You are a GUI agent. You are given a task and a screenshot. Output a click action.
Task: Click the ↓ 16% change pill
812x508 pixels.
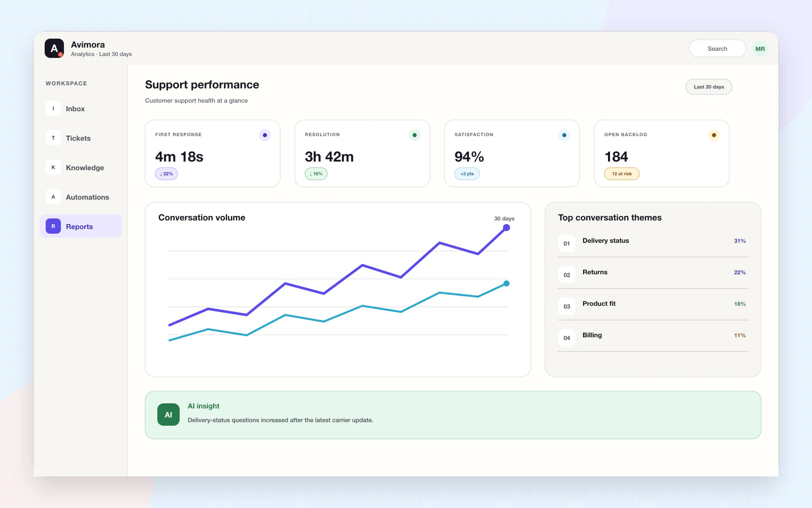click(316, 174)
